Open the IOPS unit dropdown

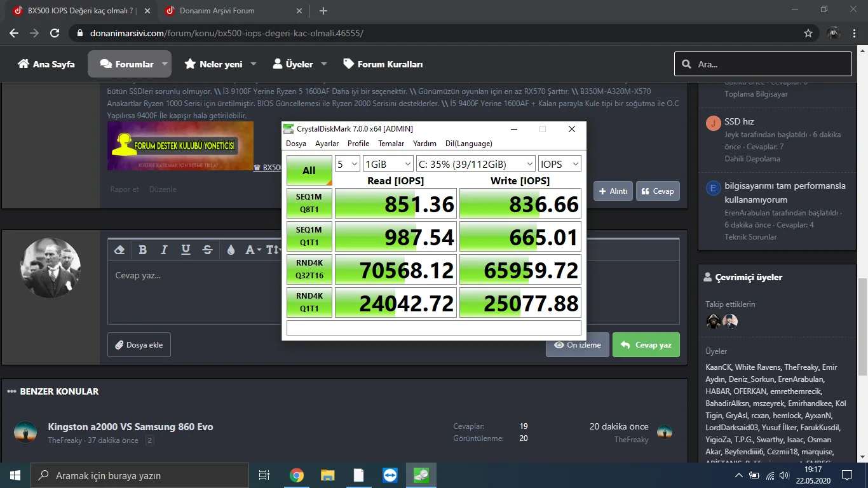[x=559, y=164]
